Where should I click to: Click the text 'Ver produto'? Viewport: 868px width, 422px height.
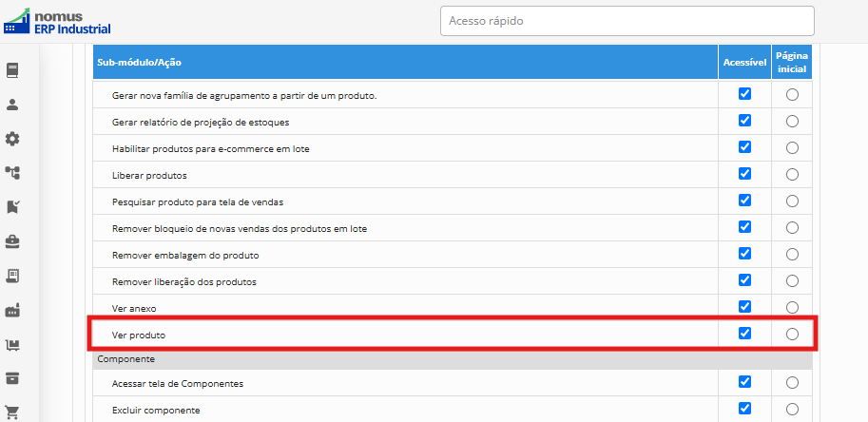[x=139, y=336]
